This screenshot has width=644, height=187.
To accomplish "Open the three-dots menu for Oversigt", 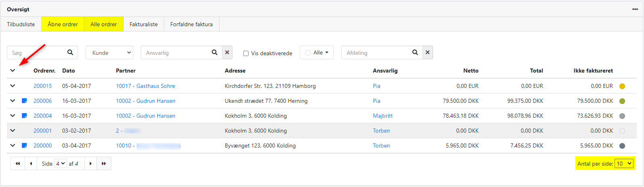I will coord(635,9).
